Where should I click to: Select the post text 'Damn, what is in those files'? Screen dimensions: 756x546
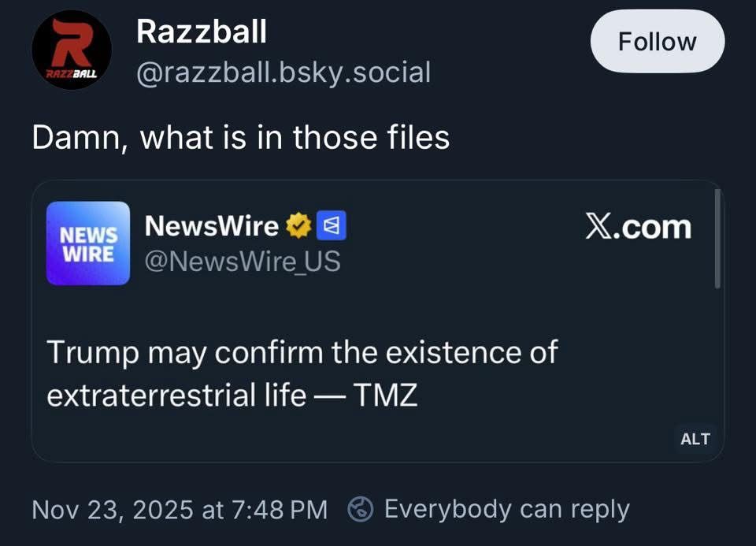pyautogui.click(x=240, y=138)
